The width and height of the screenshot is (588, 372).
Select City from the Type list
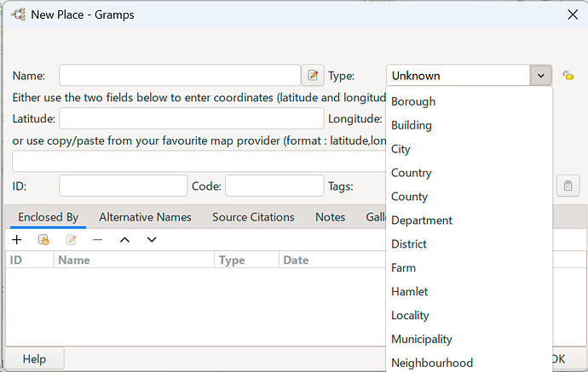point(401,149)
